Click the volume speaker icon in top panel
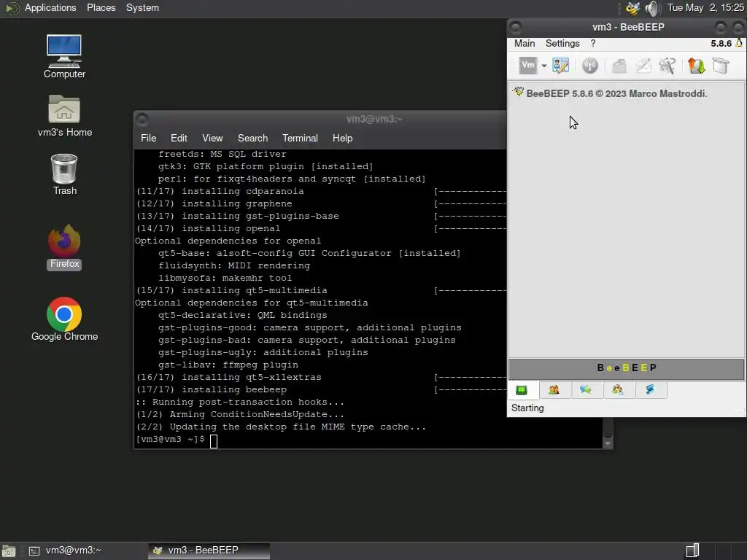This screenshot has width=747, height=560. 651,8
